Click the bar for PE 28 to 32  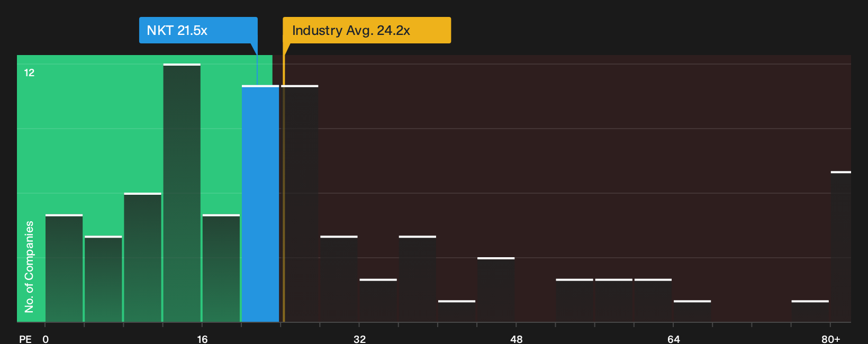(339, 279)
